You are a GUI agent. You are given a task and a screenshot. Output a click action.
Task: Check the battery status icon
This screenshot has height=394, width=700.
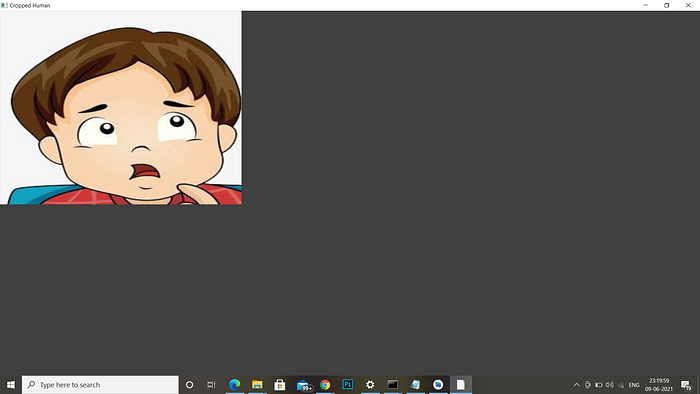pyautogui.click(x=599, y=385)
